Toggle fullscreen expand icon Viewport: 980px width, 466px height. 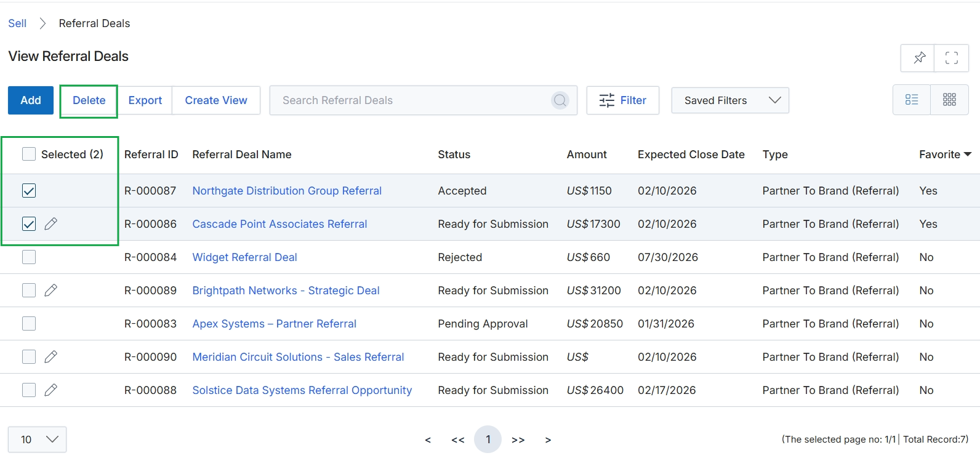point(952,58)
